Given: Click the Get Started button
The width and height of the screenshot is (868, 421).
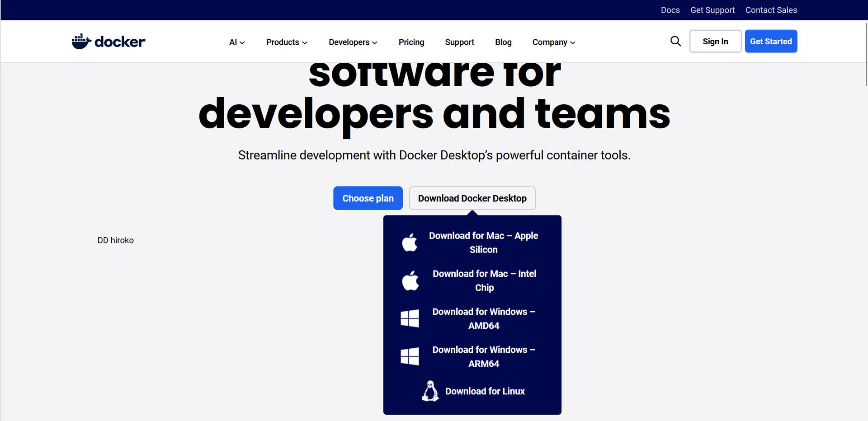Looking at the screenshot, I should (771, 41).
